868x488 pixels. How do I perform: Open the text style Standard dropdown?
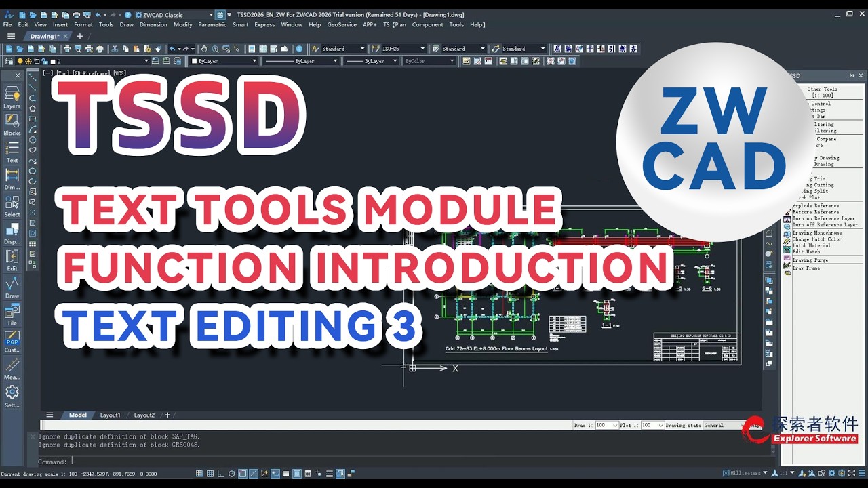click(x=344, y=49)
